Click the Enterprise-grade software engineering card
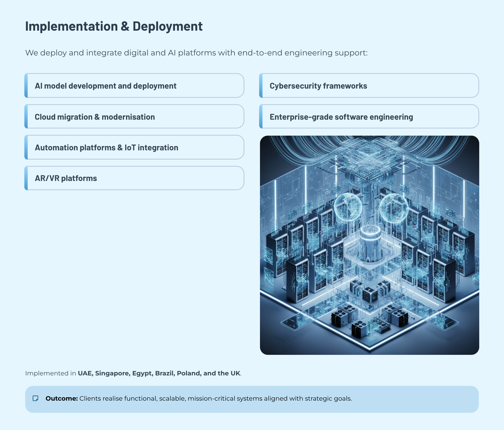 point(369,117)
